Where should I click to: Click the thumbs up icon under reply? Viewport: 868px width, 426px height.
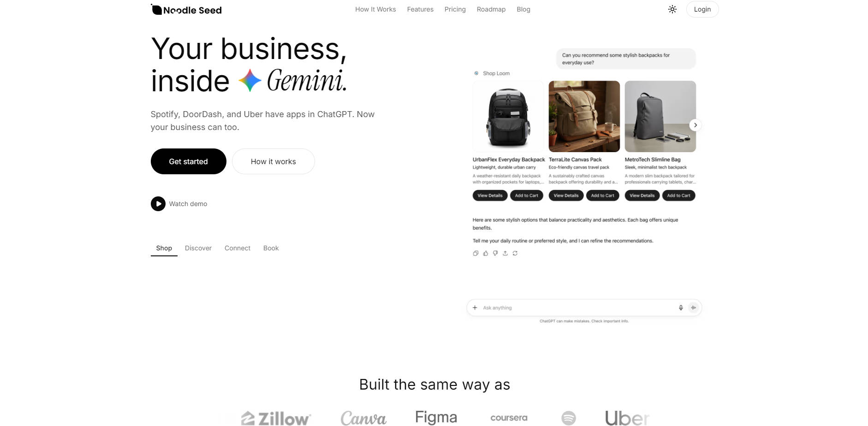[486, 253]
